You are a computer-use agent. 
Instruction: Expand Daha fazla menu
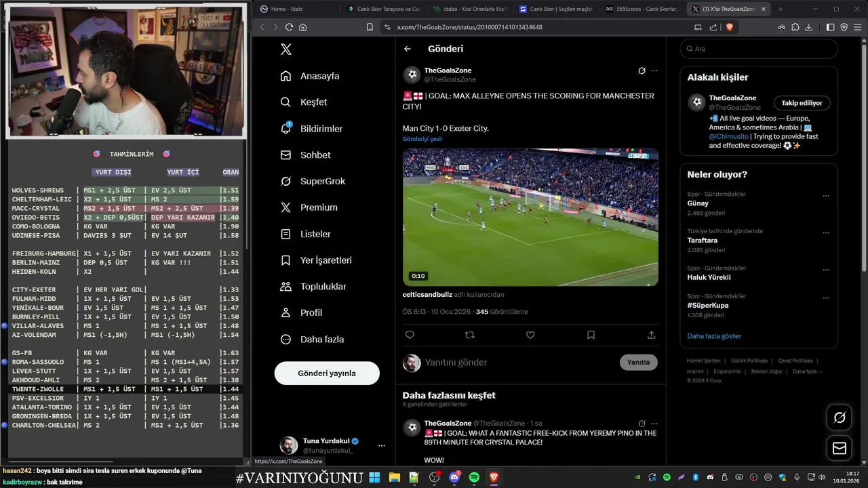click(x=313, y=340)
